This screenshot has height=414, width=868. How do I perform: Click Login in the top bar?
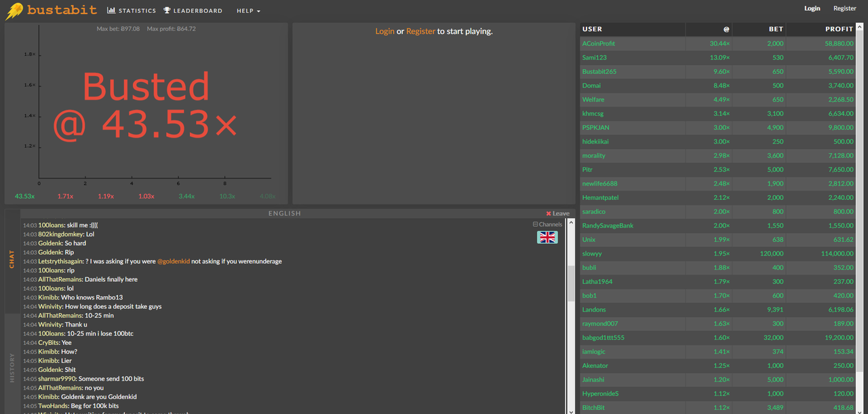tap(812, 9)
